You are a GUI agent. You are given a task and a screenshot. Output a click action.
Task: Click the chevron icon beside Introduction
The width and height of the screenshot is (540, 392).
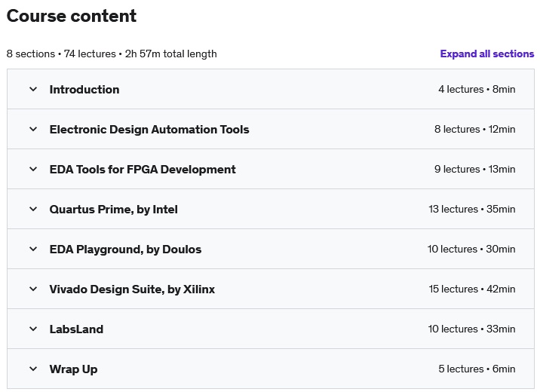(33, 89)
